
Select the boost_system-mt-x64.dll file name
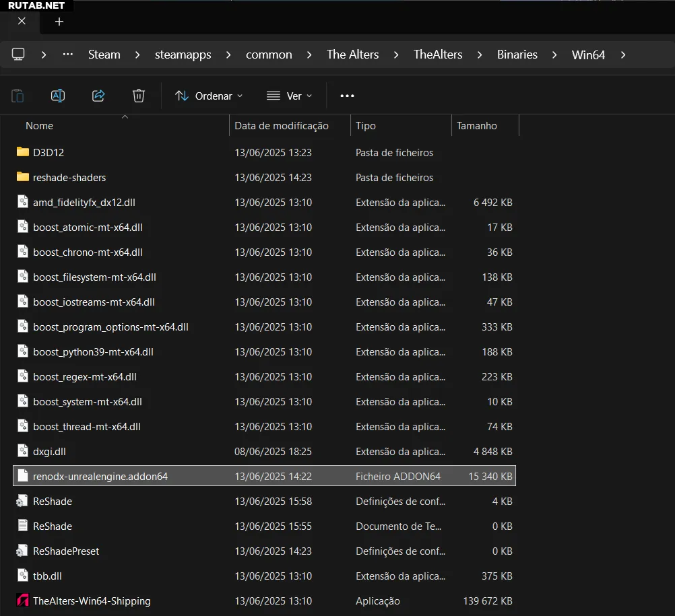88,402
